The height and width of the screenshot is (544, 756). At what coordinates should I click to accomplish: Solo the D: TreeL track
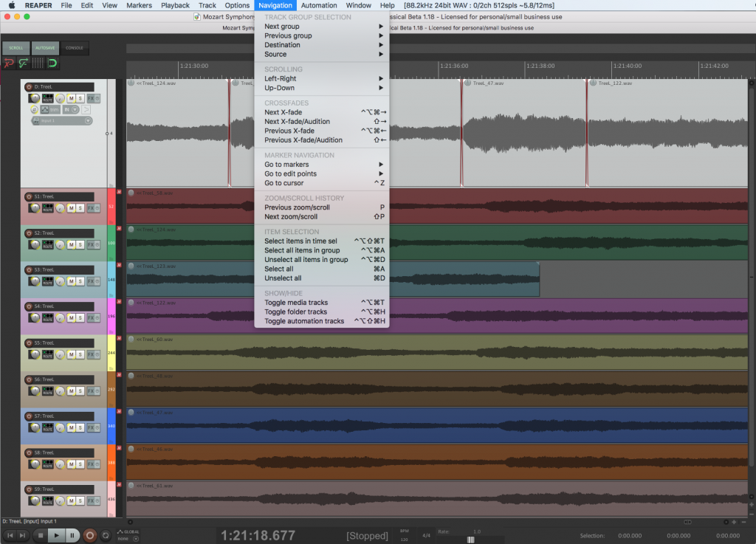pos(80,98)
